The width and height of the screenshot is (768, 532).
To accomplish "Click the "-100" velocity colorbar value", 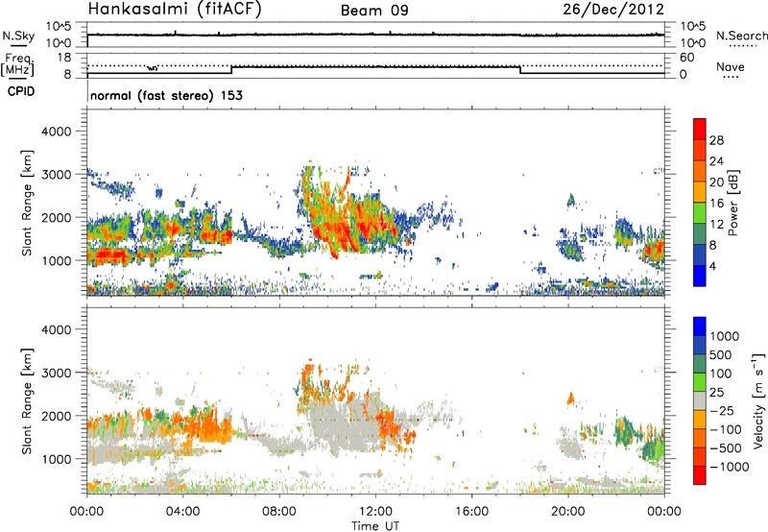I will pyautogui.click(x=726, y=429).
